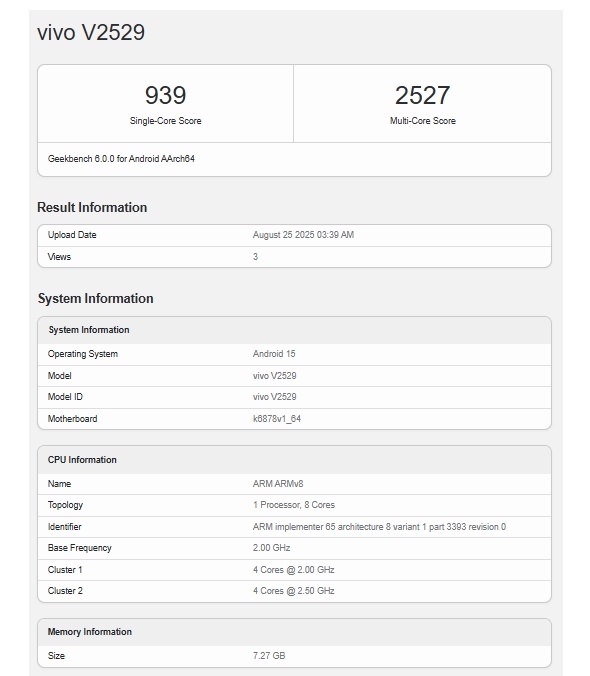Click the large System Information section heading
The height and width of the screenshot is (676, 590).
(x=95, y=298)
